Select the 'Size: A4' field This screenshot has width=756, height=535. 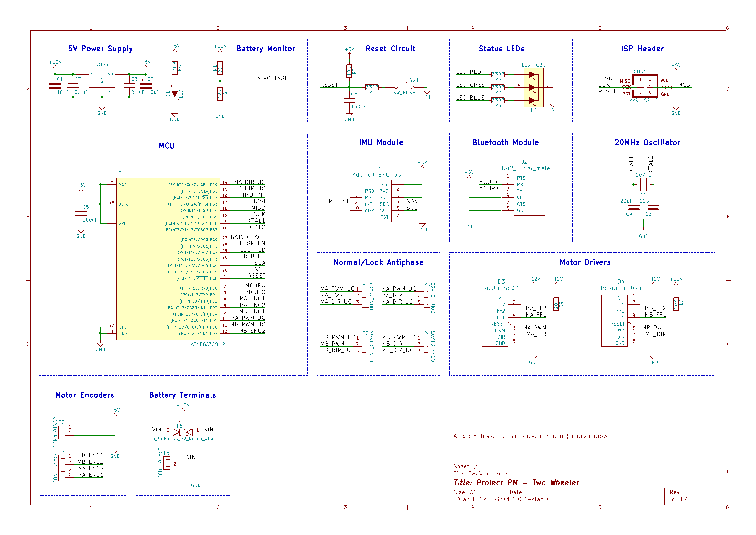tap(465, 492)
